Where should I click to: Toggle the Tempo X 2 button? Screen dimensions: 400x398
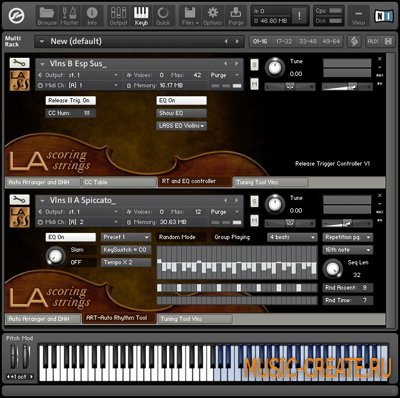pyautogui.click(x=126, y=262)
